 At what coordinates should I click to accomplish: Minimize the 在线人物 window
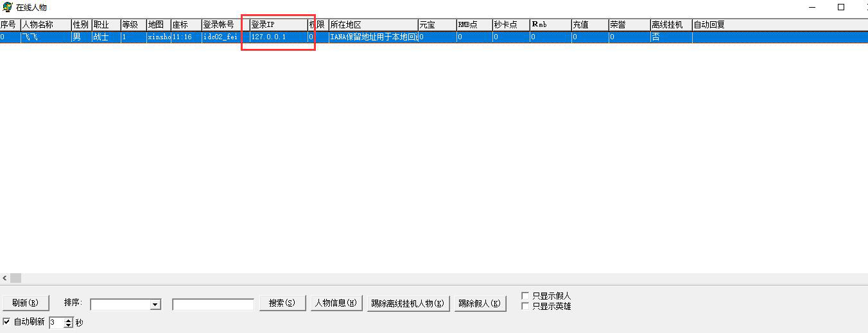(x=812, y=7)
